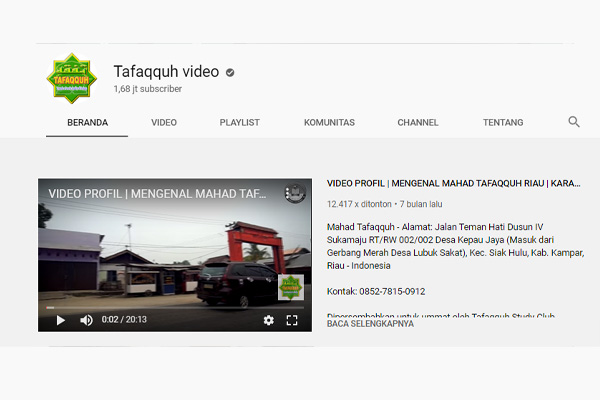Click the Kontak: 0852-7815-0912 line
The height and width of the screenshot is (400, 600).
(x=376, y=292)
